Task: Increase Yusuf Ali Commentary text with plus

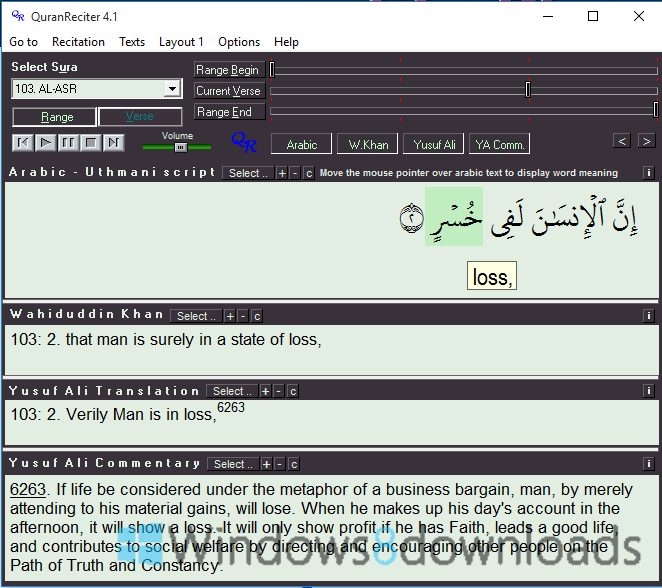Action: coord(266,464)
